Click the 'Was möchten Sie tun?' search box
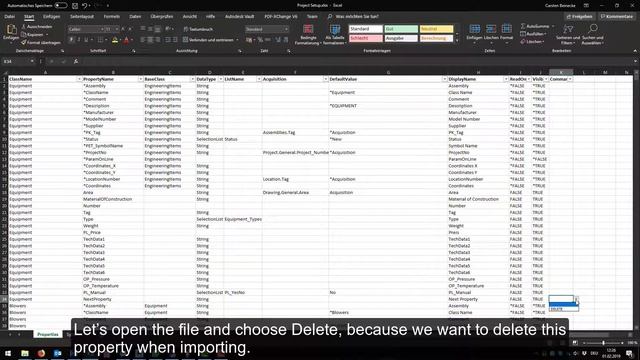This screenshot has width=640, height=360. click(352, 17)
